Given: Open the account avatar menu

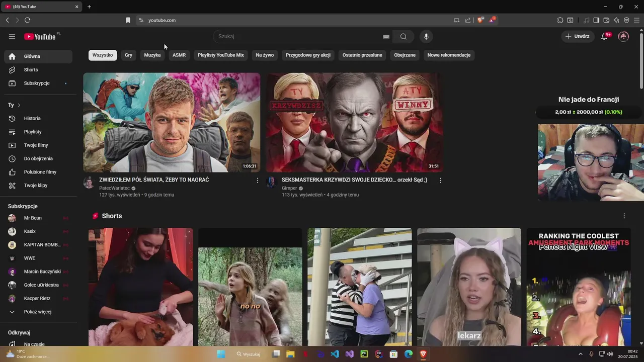Looking at the screenshot, I should point(623,36).
